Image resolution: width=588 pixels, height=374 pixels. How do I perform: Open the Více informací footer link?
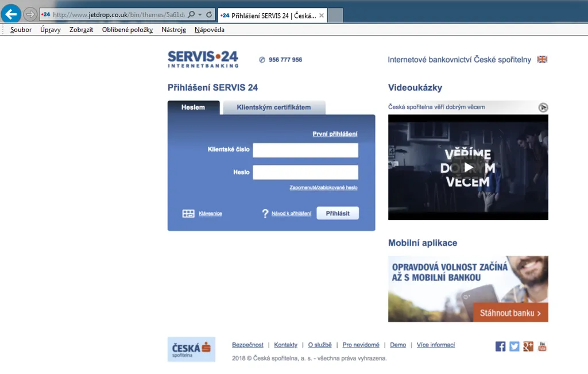click(x=436, y=345)
